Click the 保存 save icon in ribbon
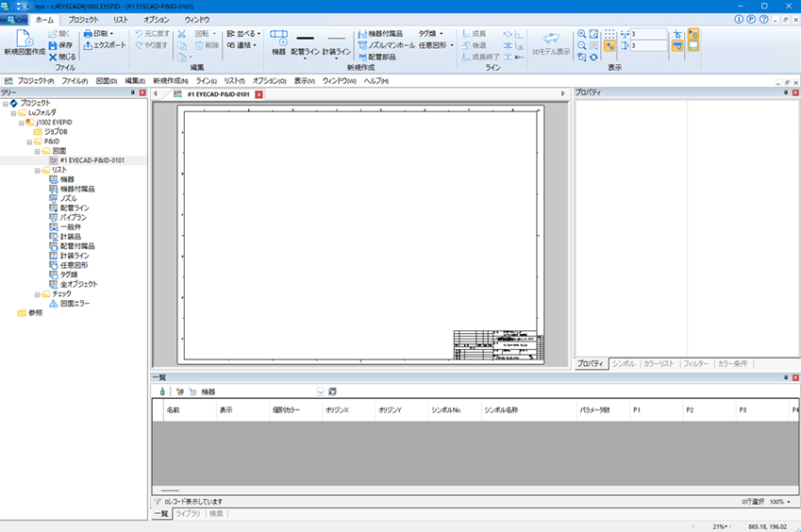This screenshot has width=801, height=532. [x=53, y=45]
